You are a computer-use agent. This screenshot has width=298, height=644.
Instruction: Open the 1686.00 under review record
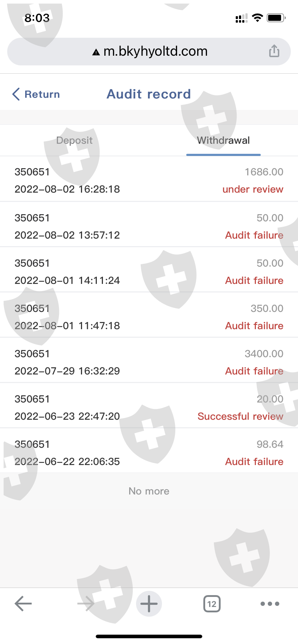point(149,180)
